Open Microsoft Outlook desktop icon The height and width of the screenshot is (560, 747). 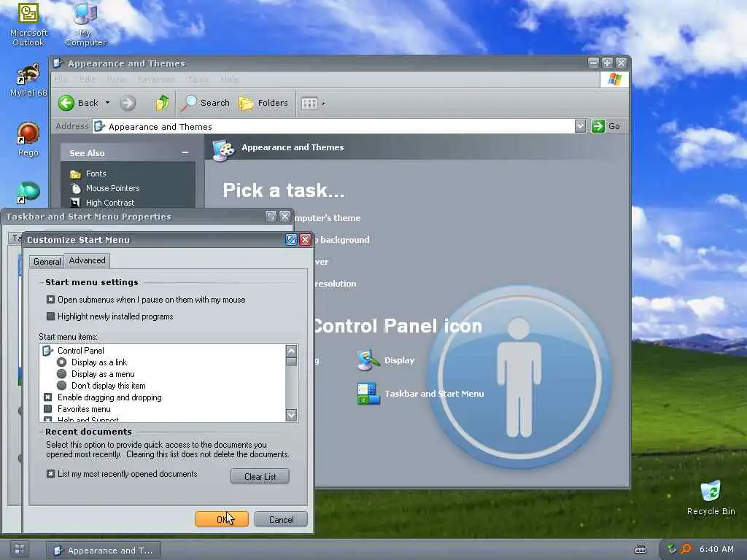28,24
